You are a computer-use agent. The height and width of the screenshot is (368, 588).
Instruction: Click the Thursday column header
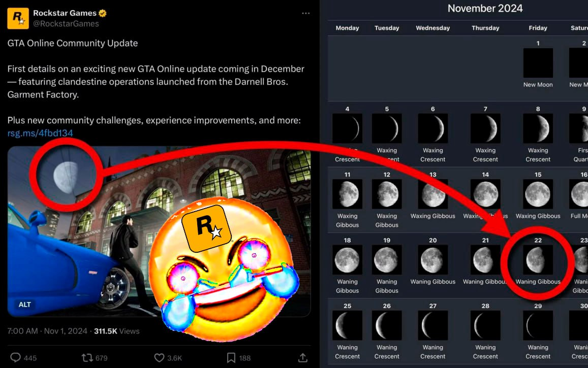pos(485,28)
